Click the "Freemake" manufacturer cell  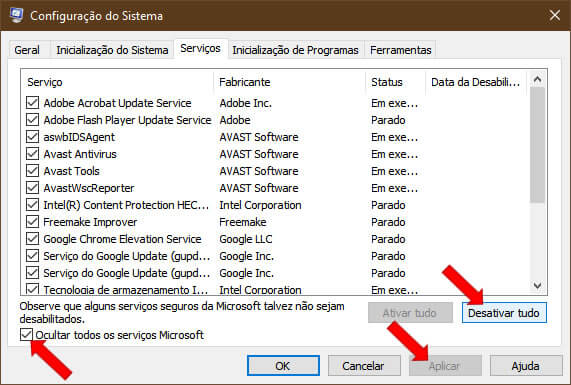243,222
